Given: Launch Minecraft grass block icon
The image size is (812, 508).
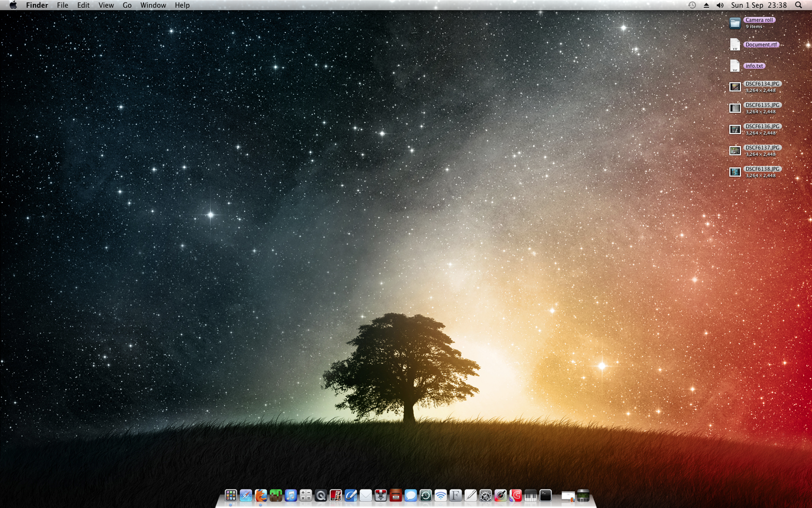Looking at the screenshot, I should click(x=276, y=495).
